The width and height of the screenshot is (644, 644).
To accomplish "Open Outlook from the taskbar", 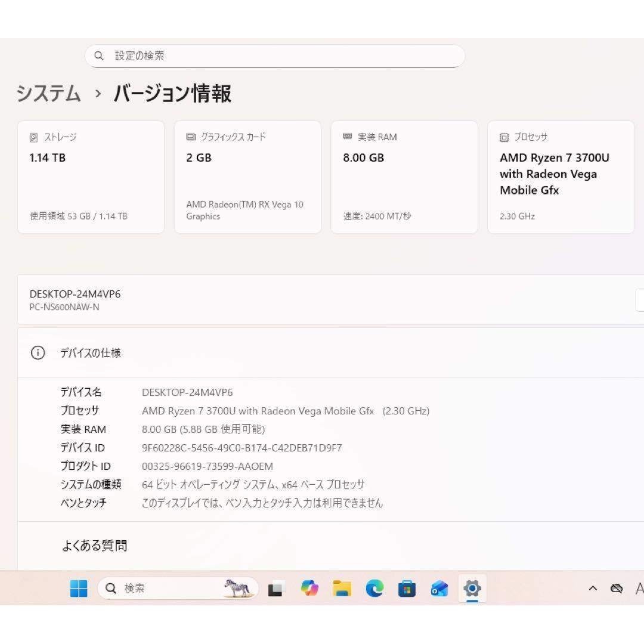I will click(x=440, y=589).
